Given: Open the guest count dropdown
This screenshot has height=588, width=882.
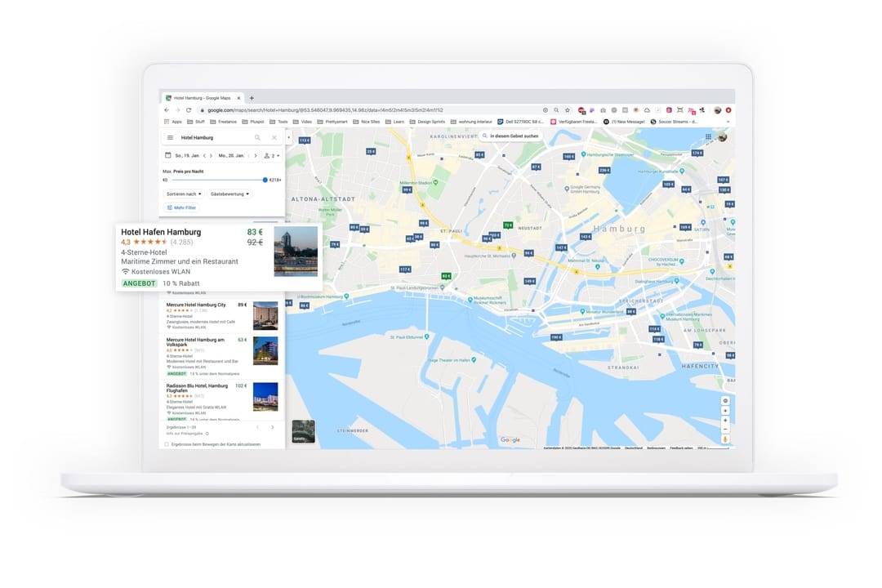Looking at the screenshot, I should pyautogui.click(x=272, y=155).
